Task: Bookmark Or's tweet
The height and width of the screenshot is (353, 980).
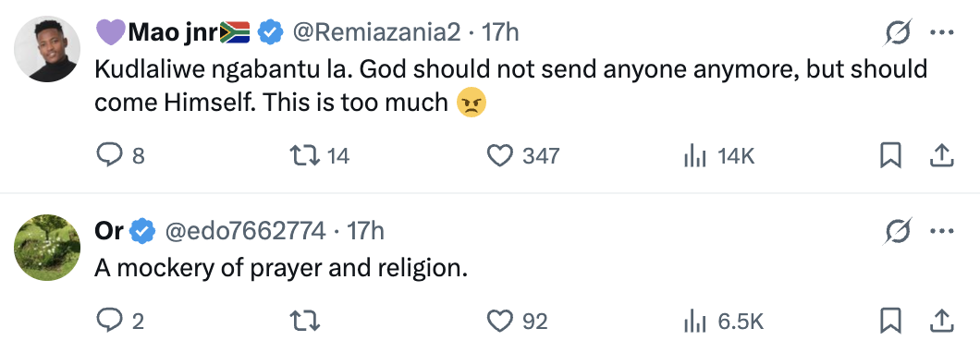Action: [x=890, y=322]
